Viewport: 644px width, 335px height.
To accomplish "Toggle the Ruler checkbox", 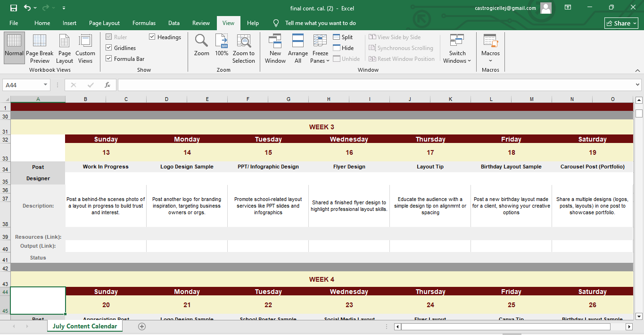I will click(109, 37).
